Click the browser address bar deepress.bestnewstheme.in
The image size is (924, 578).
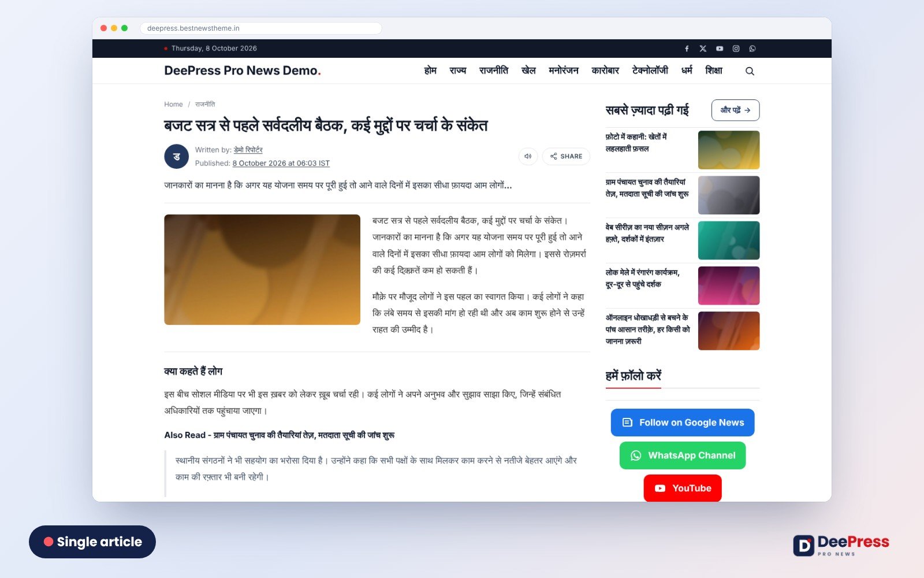[x=261, y=28]
